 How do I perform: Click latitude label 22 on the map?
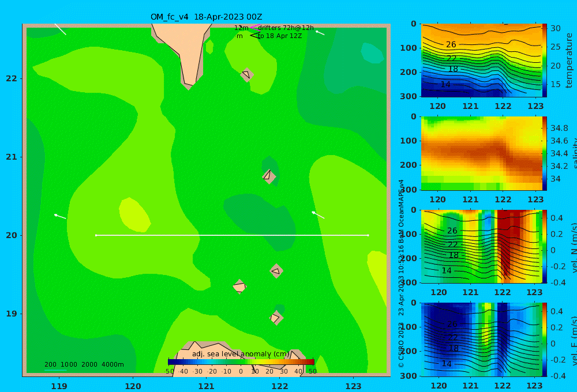[x=12, y=78]
